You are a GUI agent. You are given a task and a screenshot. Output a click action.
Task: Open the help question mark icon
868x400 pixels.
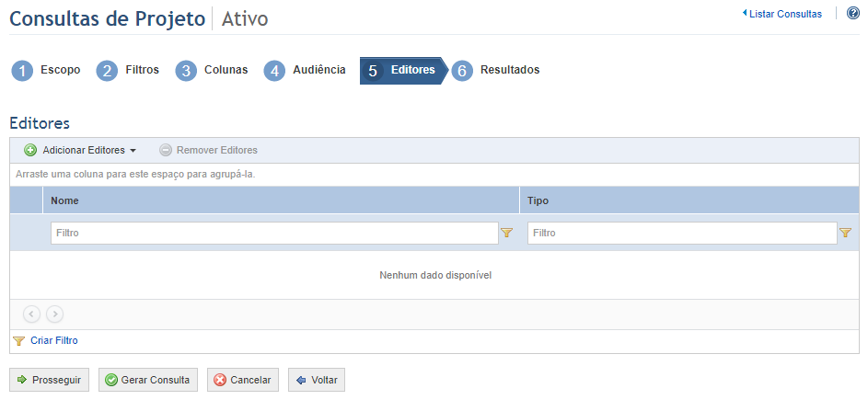[853, 13]
